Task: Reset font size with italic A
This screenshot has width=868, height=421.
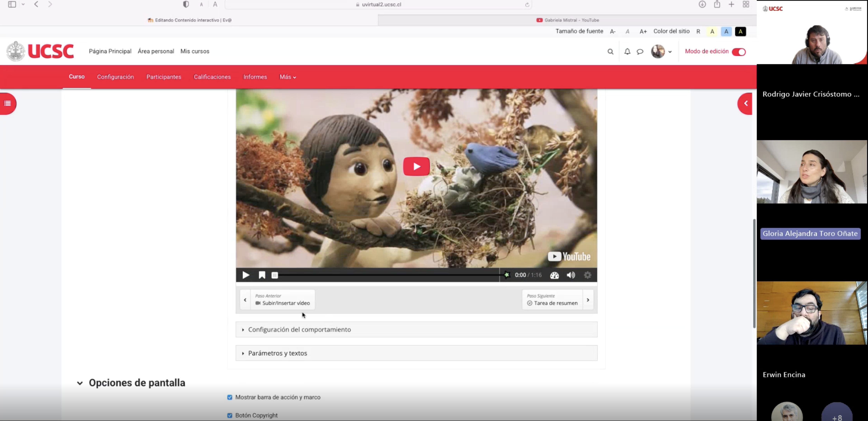Action: [x=627, y=31]
